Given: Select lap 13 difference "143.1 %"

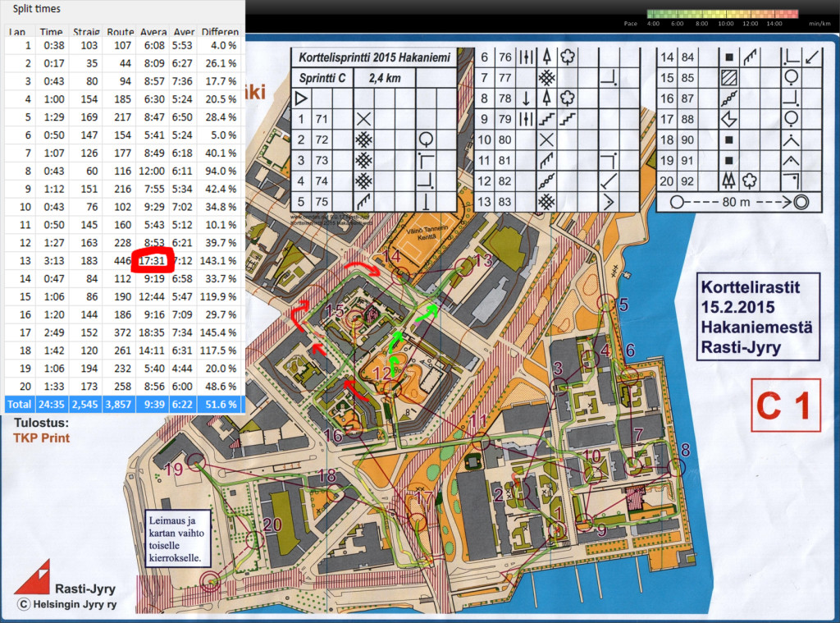Looking at the screenshot, I should [x=218, y=261].
